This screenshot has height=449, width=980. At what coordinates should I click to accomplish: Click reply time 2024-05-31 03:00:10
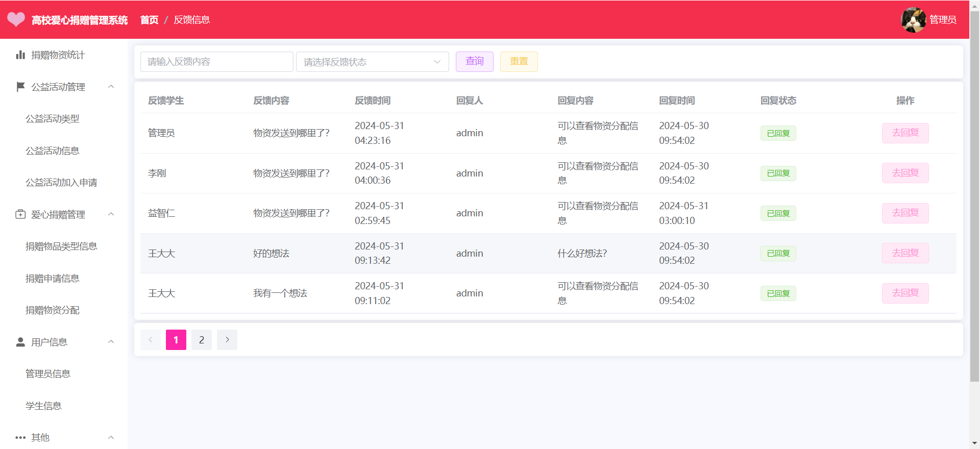[684, 213]
